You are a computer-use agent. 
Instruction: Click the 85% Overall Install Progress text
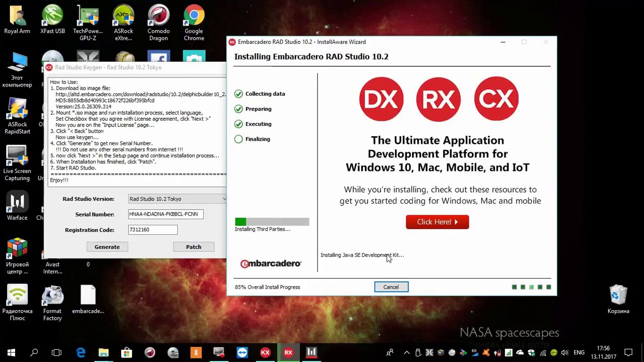[x=267, y=287]
